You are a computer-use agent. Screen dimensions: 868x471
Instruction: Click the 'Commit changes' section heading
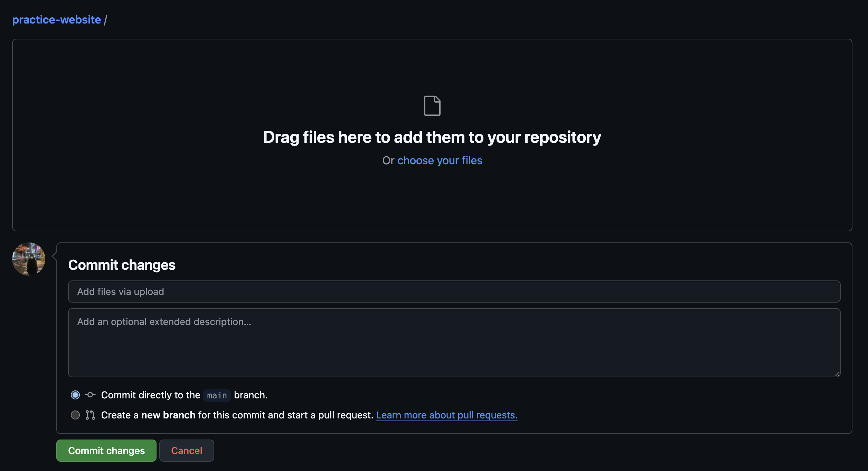click(122, 265)
